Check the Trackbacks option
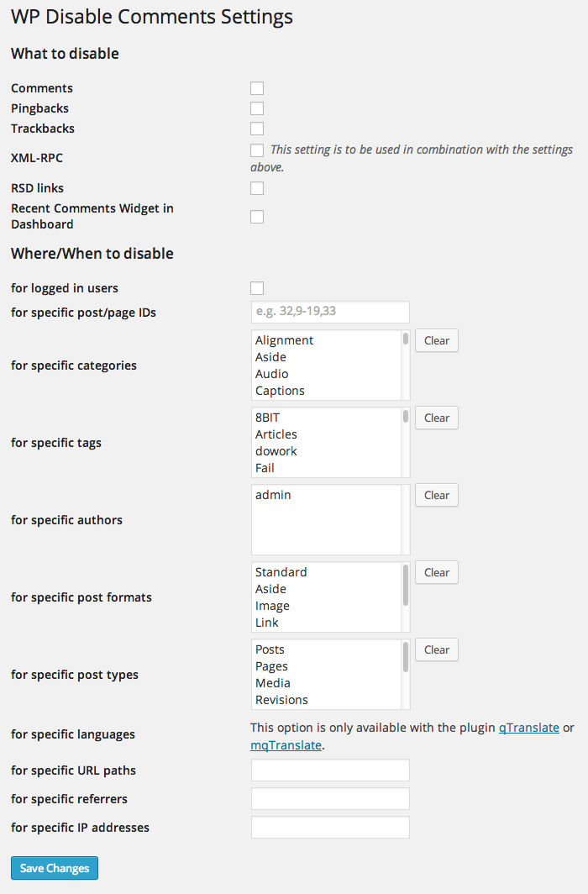Image resolution: width=588 pixels, height=894 pixels. coord(257,129)
